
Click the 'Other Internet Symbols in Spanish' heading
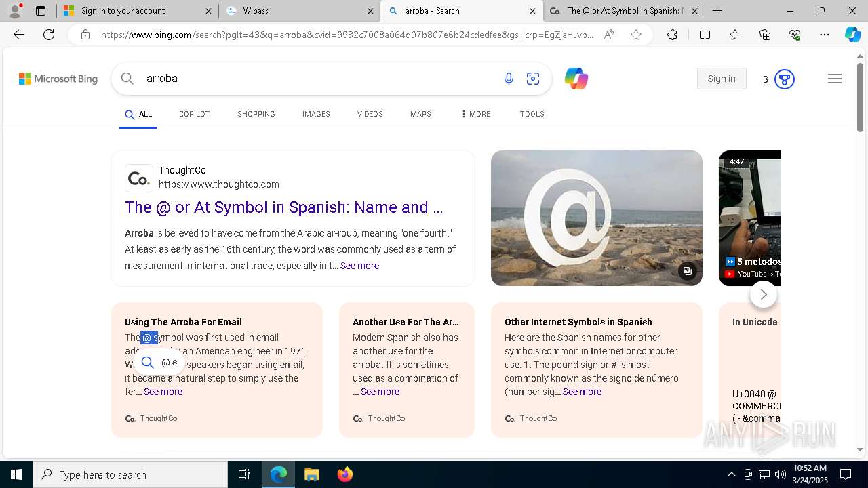tap(578, 322)
